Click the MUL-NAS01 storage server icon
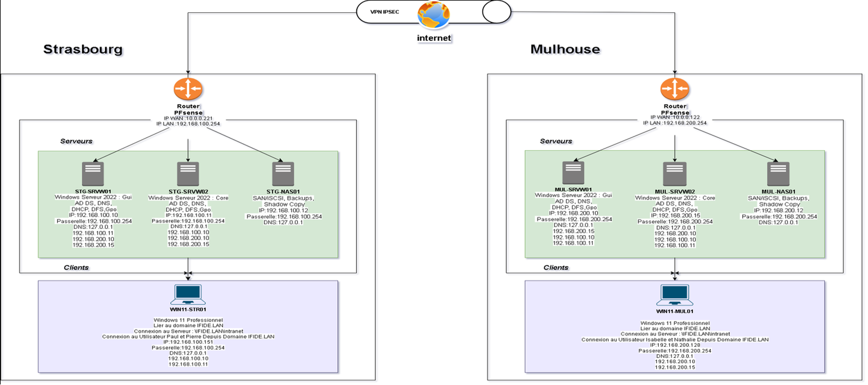 click(778, 174)
